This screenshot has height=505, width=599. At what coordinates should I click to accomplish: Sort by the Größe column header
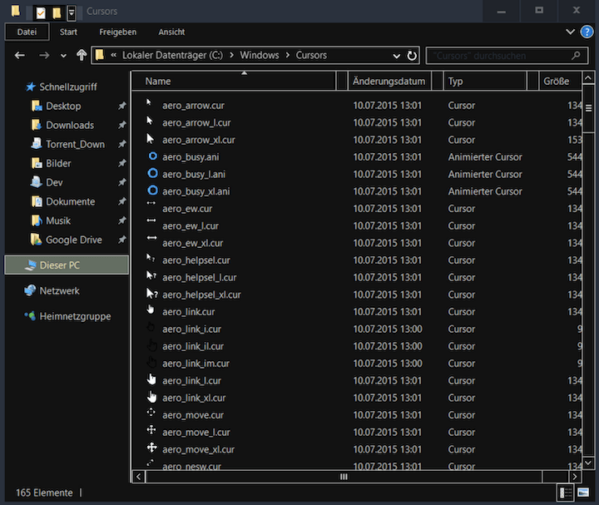pyautogui.click(x=560, y=81)
